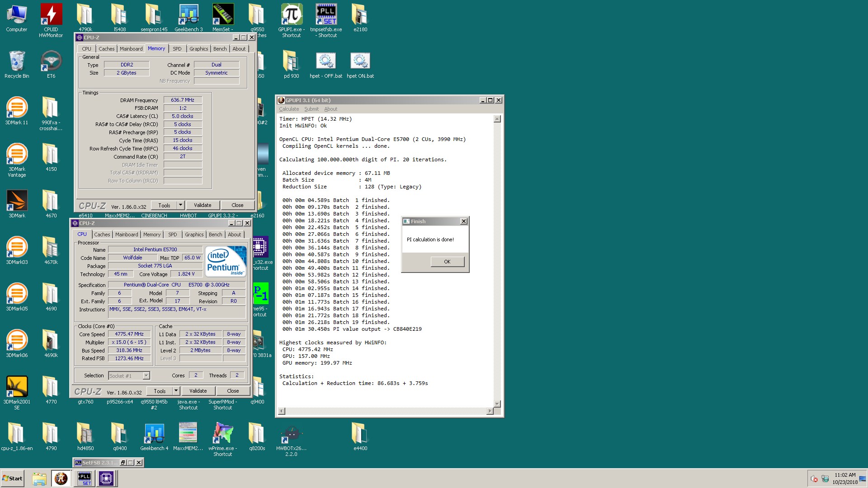Open the MemSet desktop shortcut
868x488 pixels.
click(223, 18)
